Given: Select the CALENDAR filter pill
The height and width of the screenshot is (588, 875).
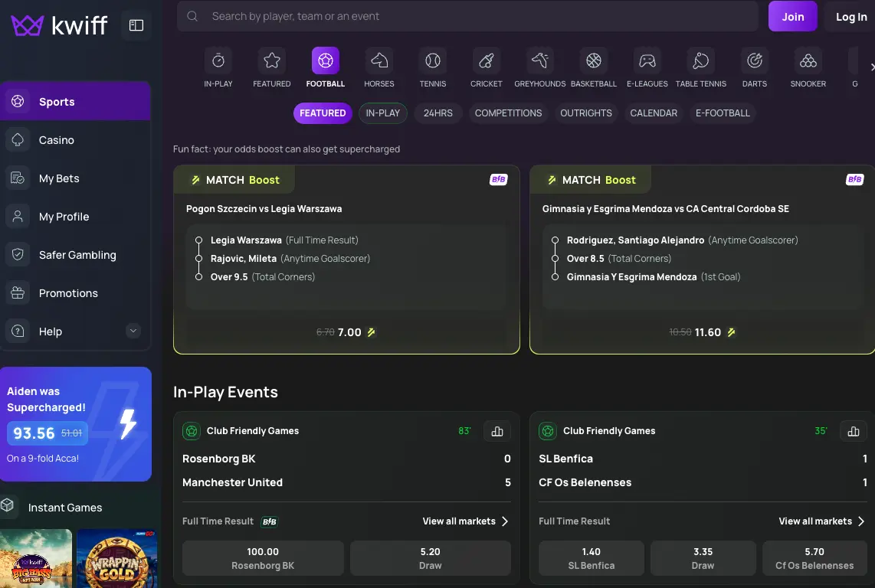Looking at the screenshot, I should point(654,113).
